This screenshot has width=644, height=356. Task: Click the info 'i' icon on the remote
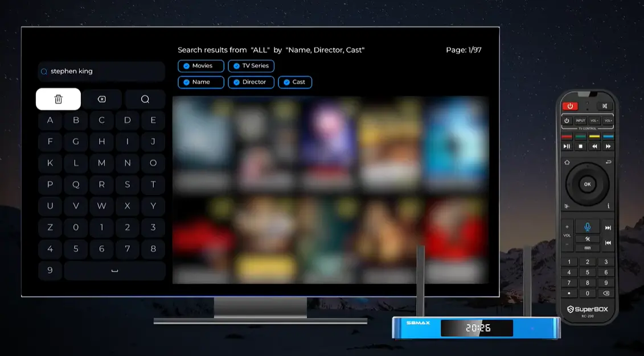pyautogui.click(x=608, y=206)
